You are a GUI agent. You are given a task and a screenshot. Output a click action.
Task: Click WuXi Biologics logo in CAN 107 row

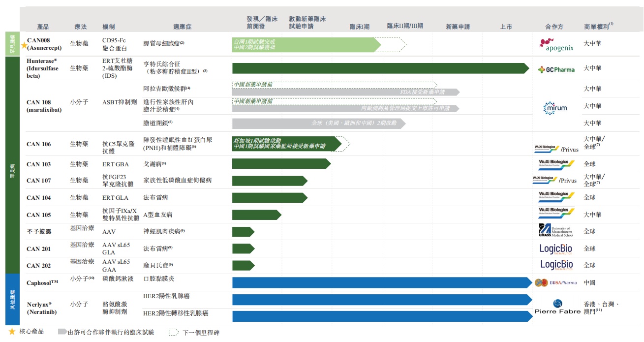pos(545,180)
